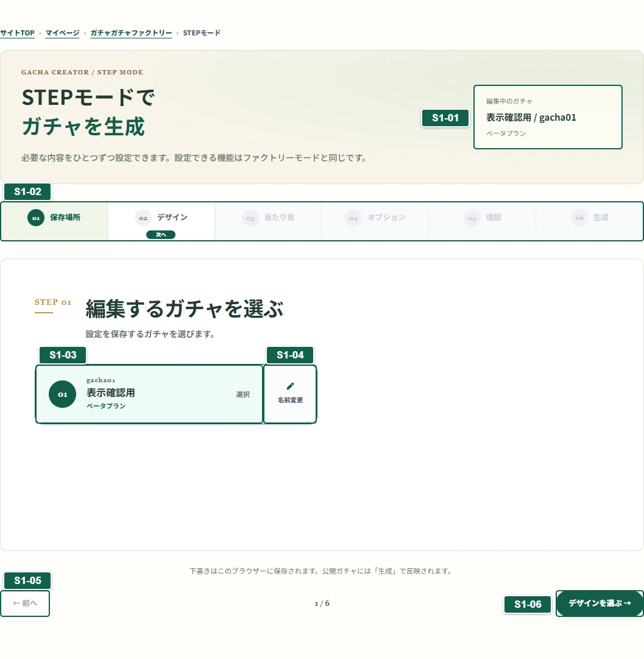Click the gacha01 ID label on card
Screen dimensions: 644x659
click(101, 380)
